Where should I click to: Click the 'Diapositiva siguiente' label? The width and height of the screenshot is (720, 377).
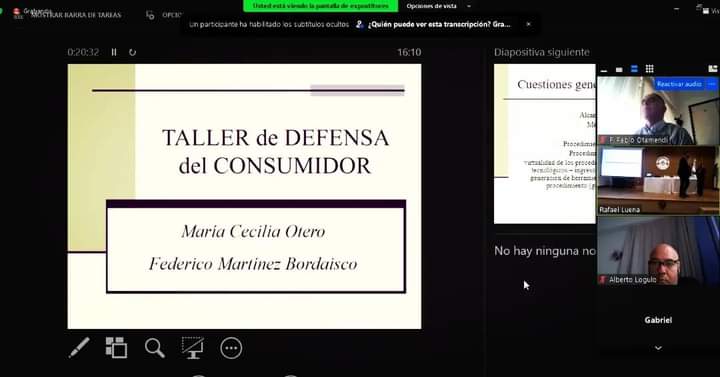542,52
